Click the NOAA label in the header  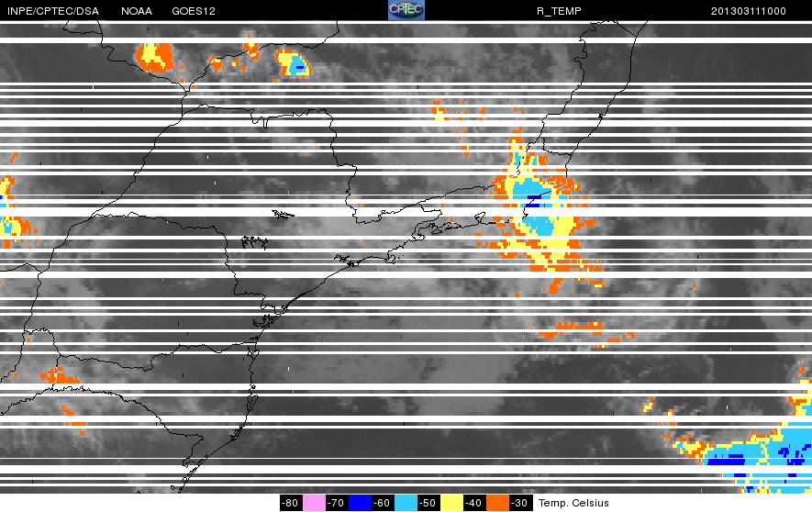137,11
